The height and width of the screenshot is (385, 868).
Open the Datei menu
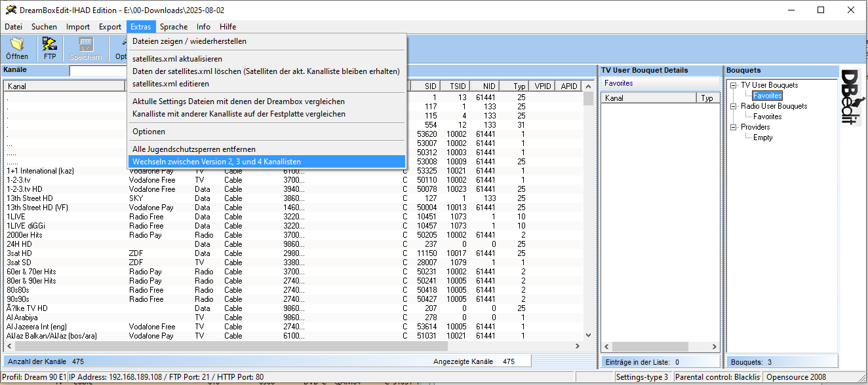click(14, 27)
